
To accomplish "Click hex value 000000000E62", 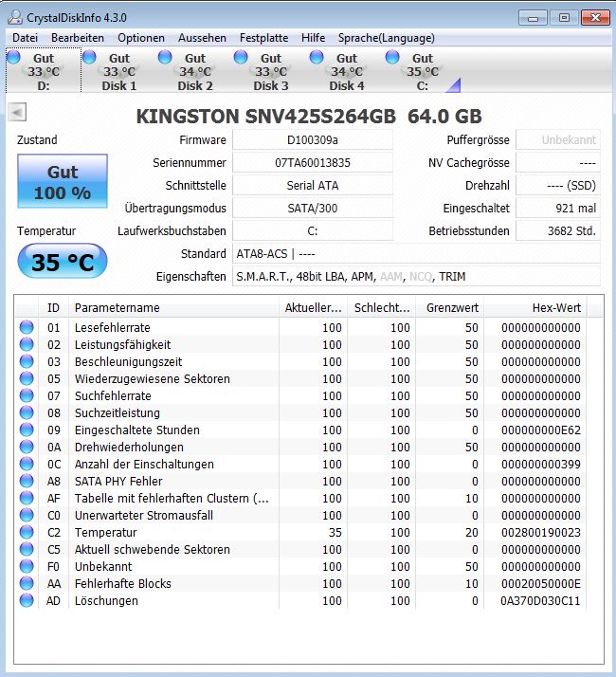I will (541, 430).
